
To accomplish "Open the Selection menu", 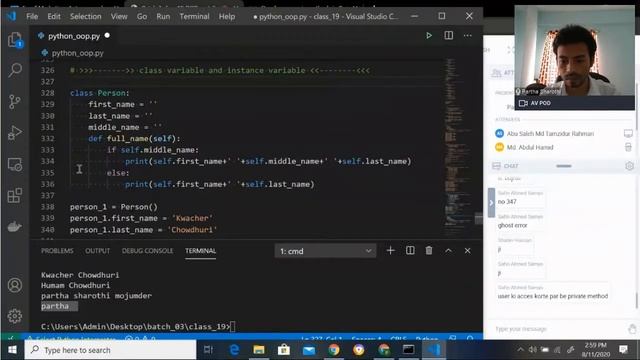I will 85,16.
